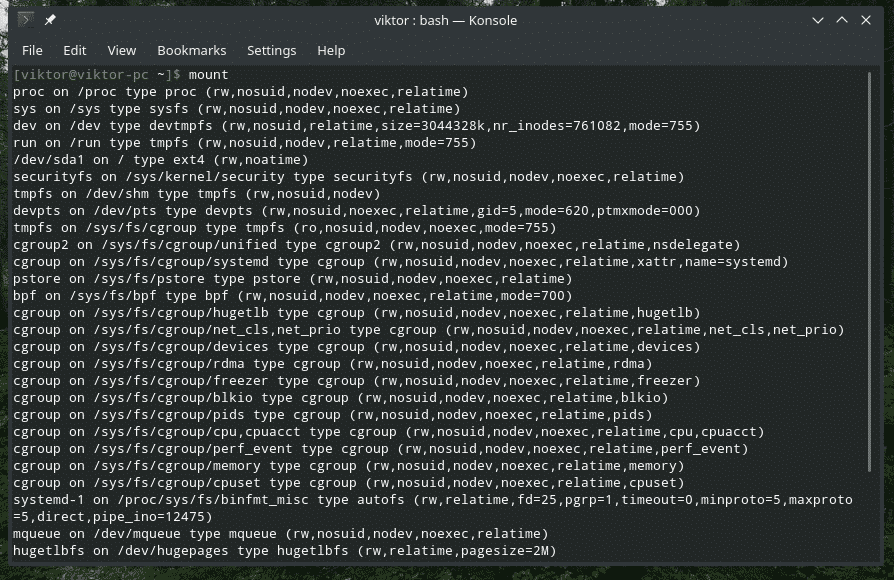Click the cgroup perf_event line
Image resolution: width=894 pixels, height=580 pixels.
(380, 449)
